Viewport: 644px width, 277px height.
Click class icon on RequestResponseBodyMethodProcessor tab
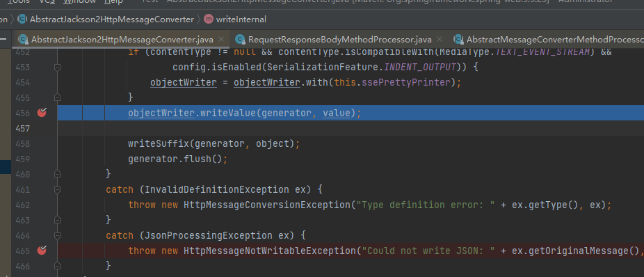pos(240,40)
